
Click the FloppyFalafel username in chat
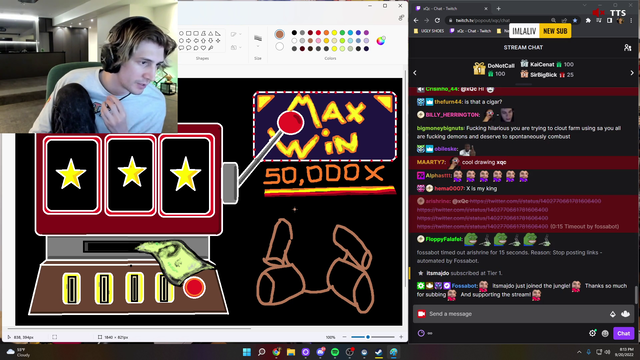pos(444,239)
